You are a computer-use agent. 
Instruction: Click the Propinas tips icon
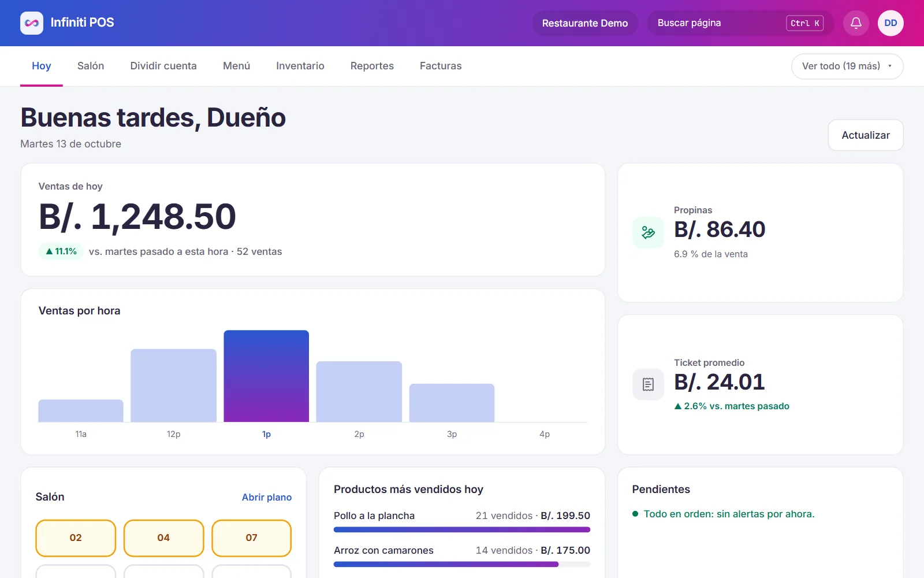coord(648,232)
